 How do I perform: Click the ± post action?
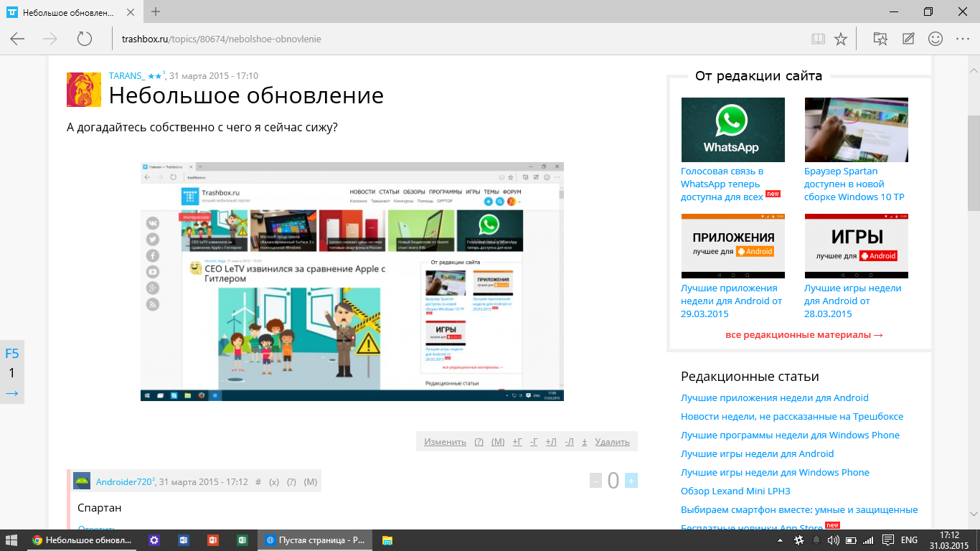coord(584,442)
